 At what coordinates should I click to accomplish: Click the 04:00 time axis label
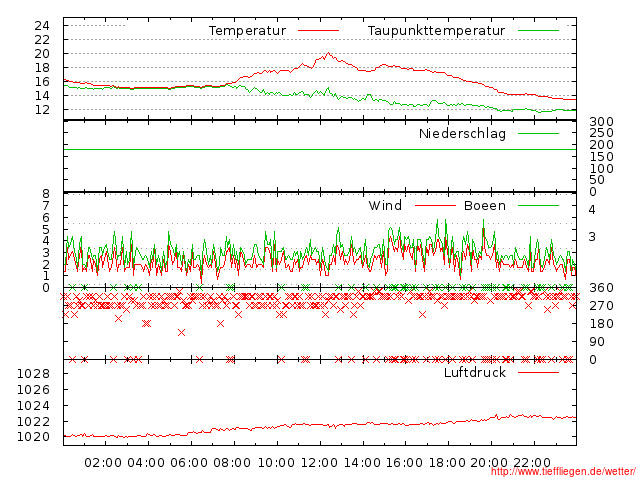pos(146,463)
